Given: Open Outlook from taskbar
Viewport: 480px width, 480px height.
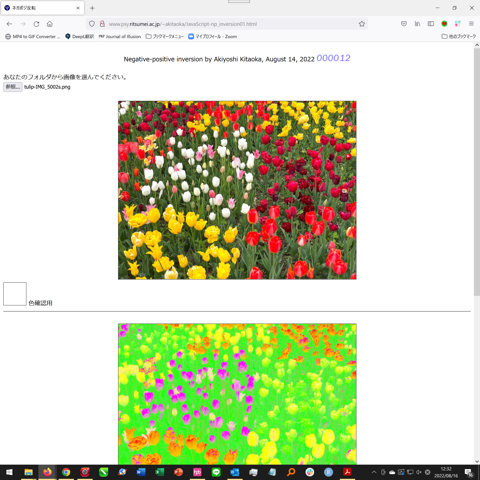Looking at the screenshot, I should coord(235,472).
